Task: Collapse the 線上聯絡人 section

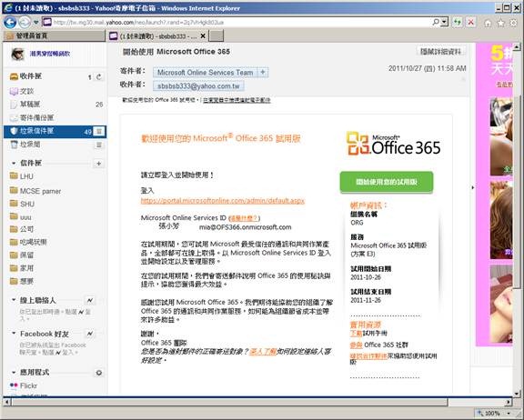Action: pos(14,300)
